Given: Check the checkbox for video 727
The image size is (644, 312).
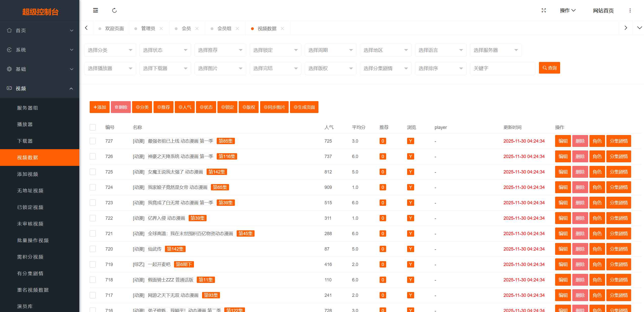Looking at the screenshot, I should 93,141.
